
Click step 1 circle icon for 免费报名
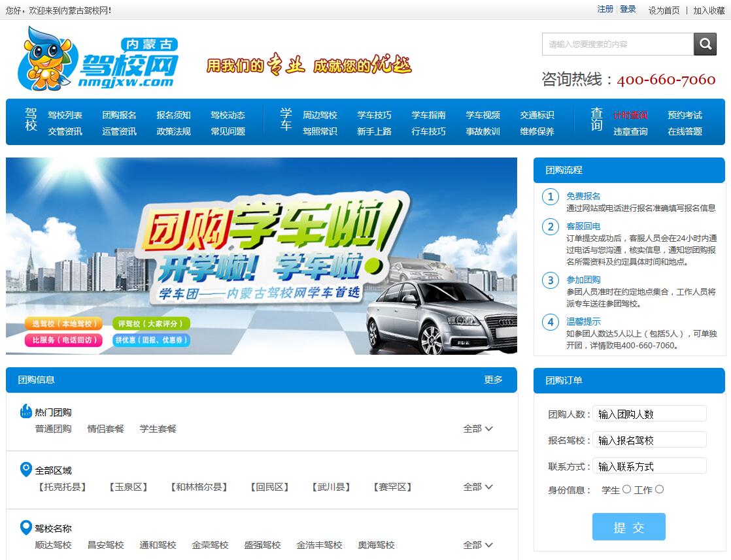pos(551,197)
